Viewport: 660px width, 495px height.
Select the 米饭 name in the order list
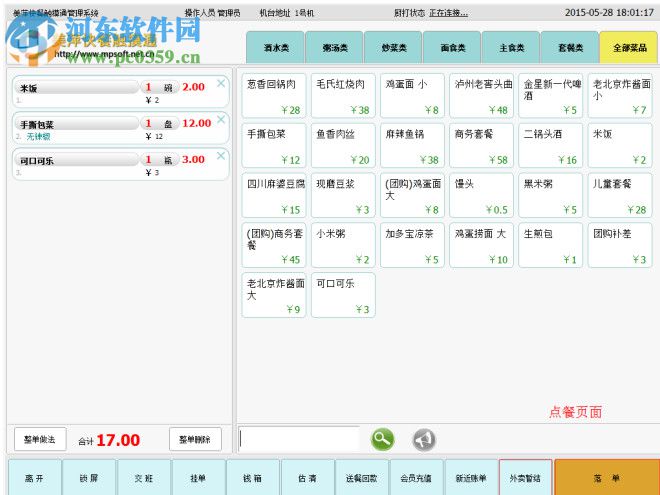(76, 88)
